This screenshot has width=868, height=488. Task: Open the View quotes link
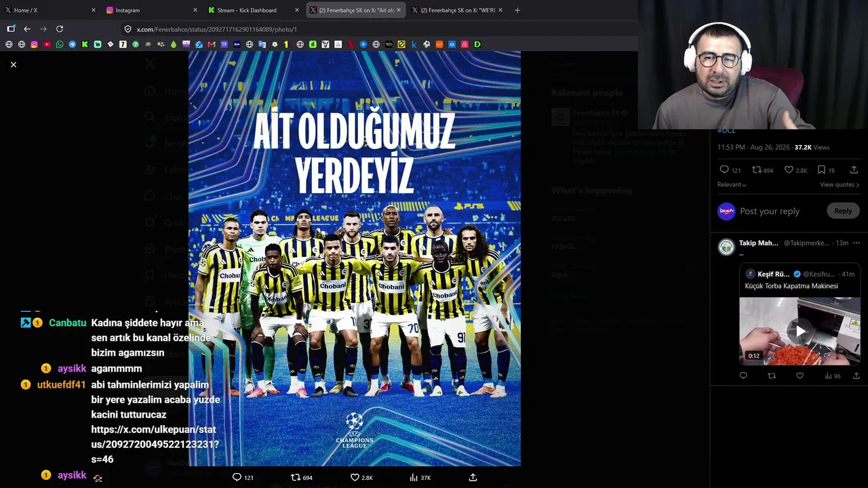840,184
